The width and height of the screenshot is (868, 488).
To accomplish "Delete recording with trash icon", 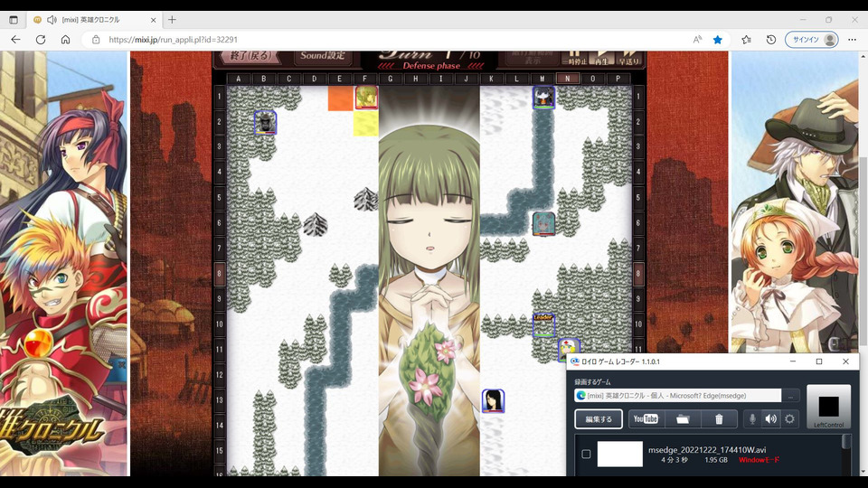I will (719, 418).
